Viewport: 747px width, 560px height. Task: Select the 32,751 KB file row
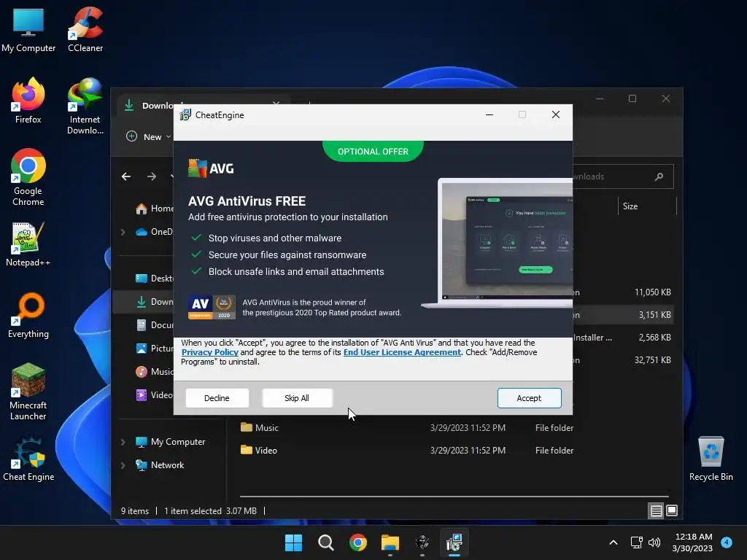point(623,360)
